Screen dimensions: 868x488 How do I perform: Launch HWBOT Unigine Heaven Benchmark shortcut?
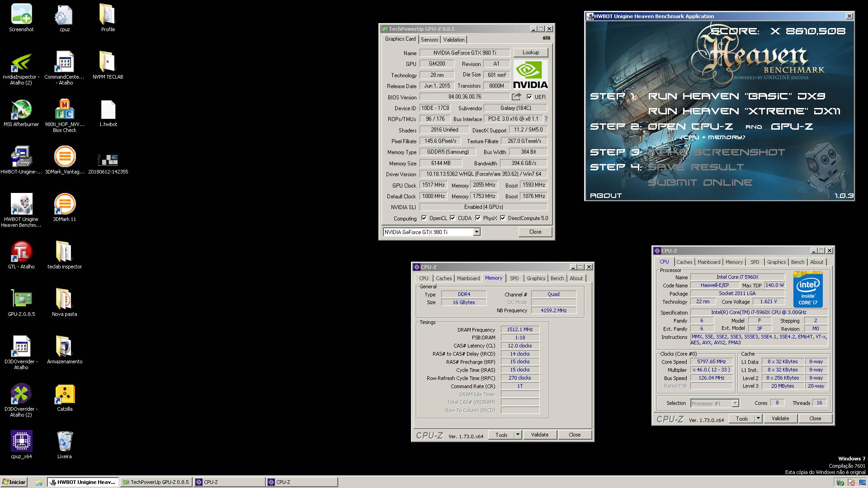21,211
